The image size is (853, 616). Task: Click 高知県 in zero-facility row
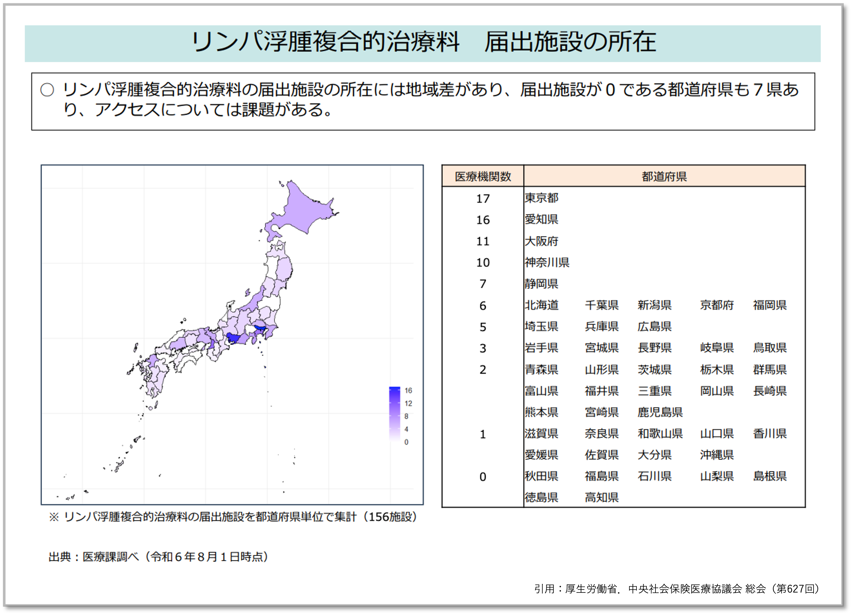(601, 498)
